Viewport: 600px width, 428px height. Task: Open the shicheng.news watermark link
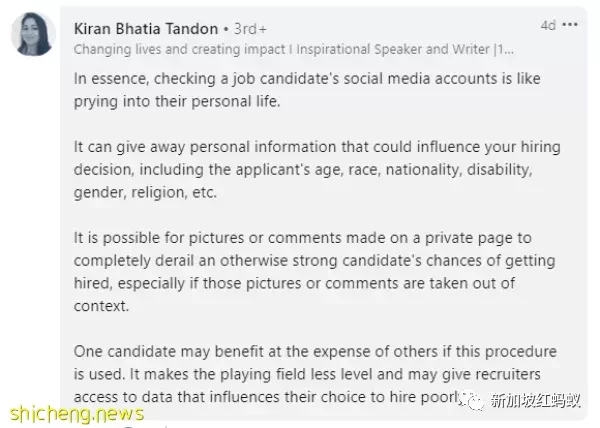[77, 414]
